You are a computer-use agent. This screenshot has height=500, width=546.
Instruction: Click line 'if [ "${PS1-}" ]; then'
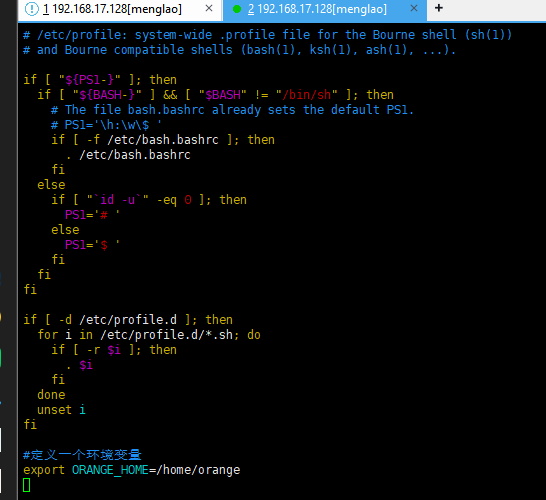(100, 80)
